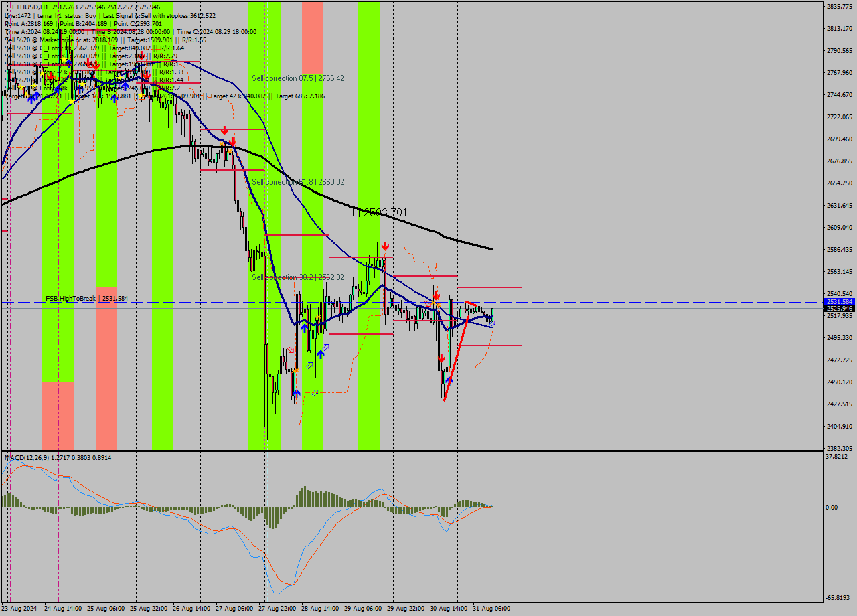Click the 2450.120 price axis label
Screen dimensions: 857x616
point(840,382)
